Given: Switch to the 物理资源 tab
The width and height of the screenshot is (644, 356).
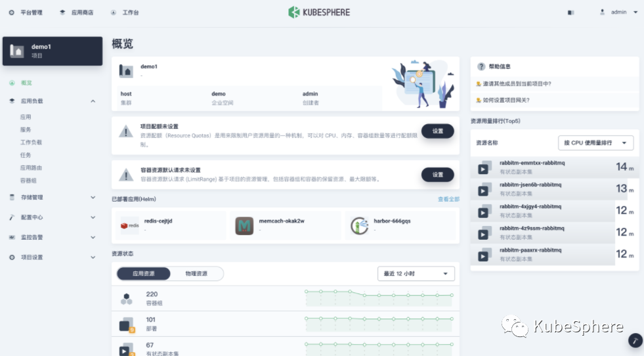Looking at the screenshot, I should pyautogui.click(x=196, y=274).
